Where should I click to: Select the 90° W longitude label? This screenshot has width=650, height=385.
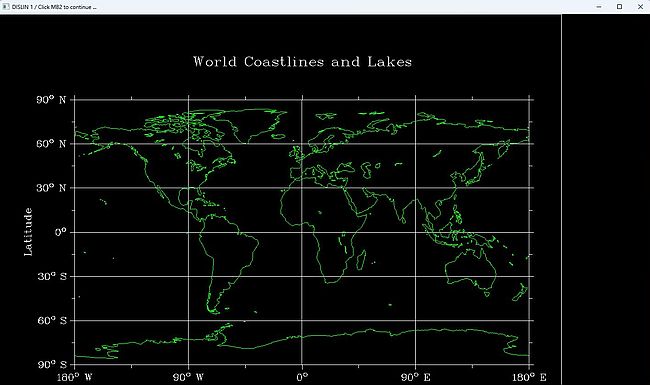coord(188,377)
